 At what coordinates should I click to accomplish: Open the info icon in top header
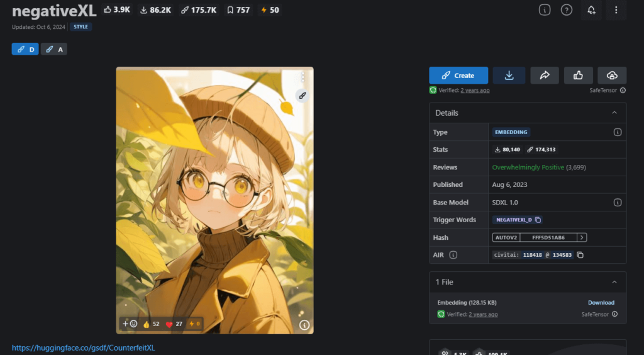coord(545,10)
